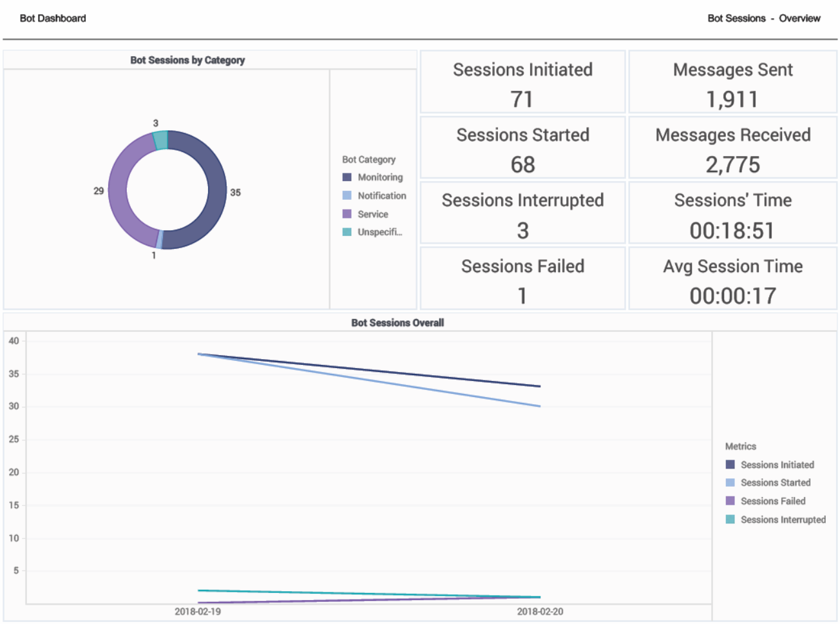Open the Messages Received metric tile
840x624 pixels.
tap(732, 148)
